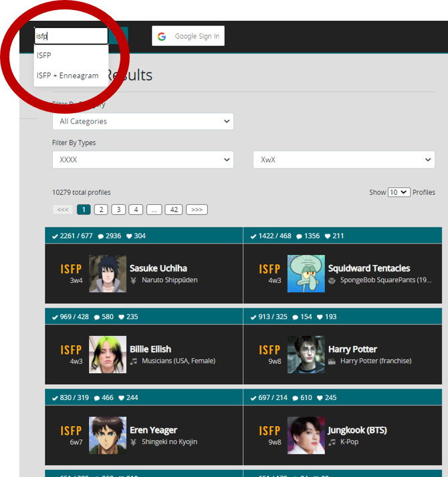Screen dimensions: 448x477
Task: Click the heart icon showing 211
Action: coord(328,236)
